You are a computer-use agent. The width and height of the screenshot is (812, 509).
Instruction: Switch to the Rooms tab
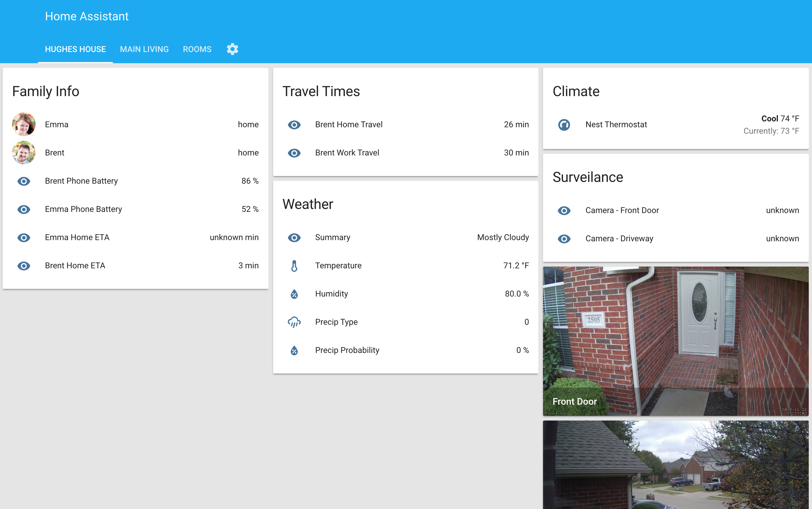(197, 49)
